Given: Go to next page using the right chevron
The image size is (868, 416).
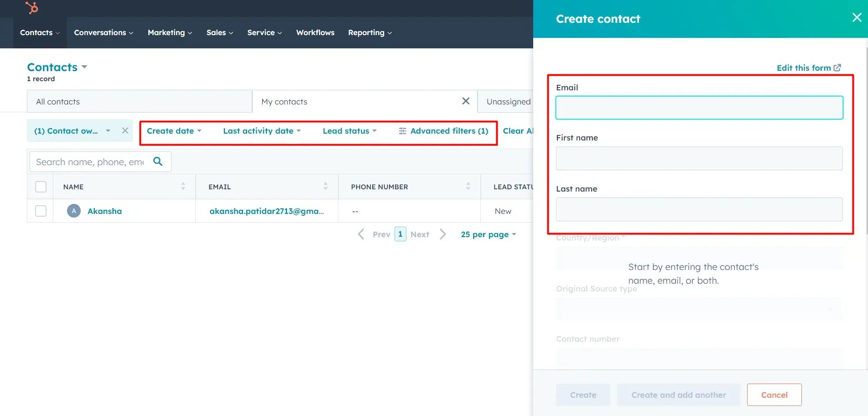Looking at the screenshot, I should coord(443,234).
